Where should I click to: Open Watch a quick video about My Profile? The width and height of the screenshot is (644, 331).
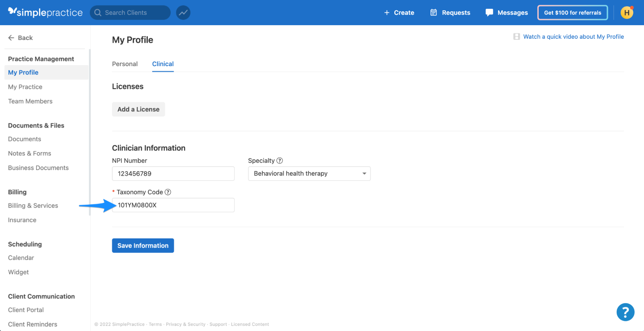574,36
